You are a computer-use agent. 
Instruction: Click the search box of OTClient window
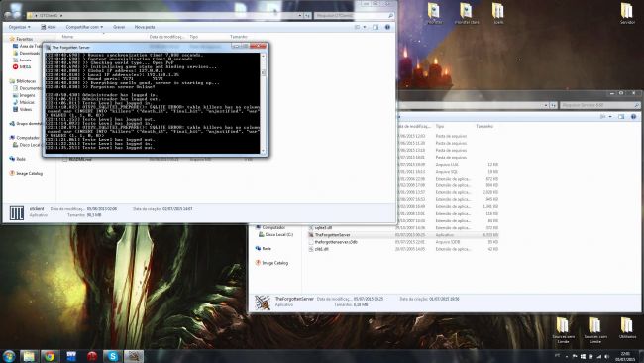point(354,16)
